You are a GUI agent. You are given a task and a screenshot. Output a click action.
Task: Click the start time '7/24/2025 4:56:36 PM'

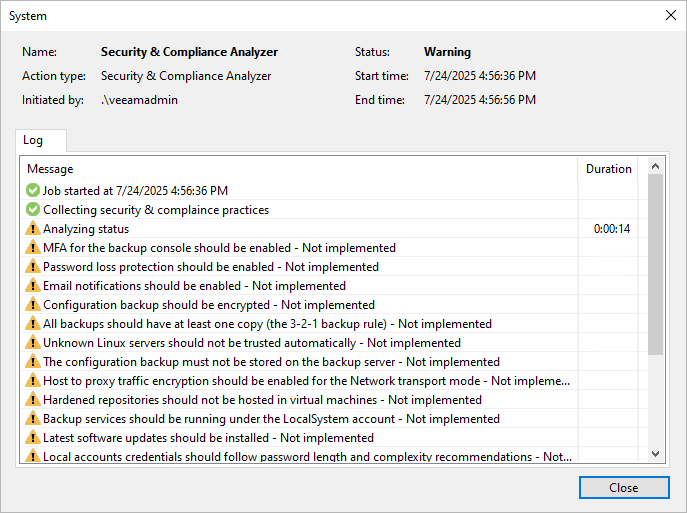tap(480, 76)
